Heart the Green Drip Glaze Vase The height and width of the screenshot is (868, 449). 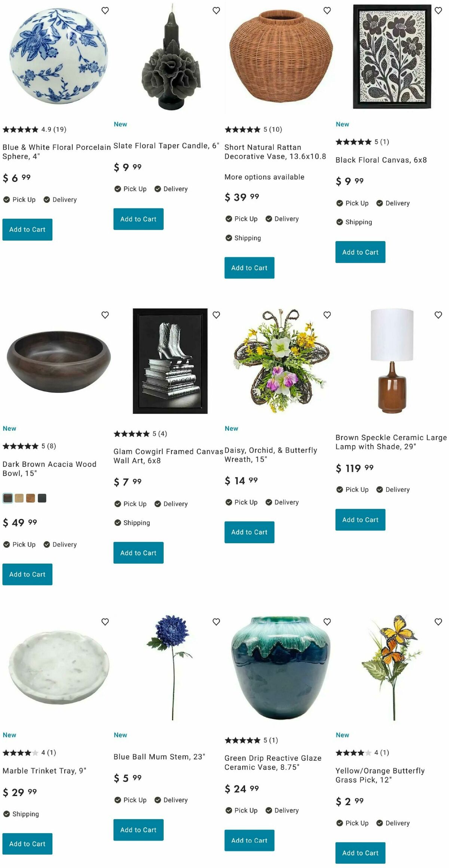327,622
